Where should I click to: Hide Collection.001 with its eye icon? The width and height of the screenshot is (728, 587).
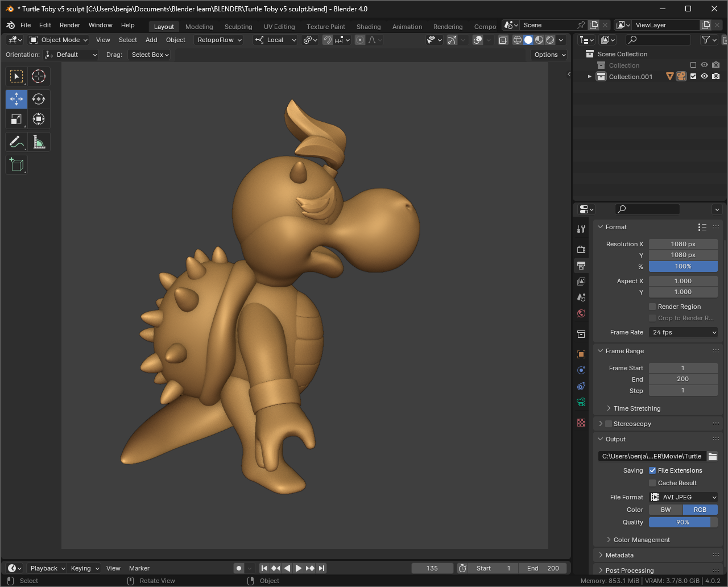(704, 76)
